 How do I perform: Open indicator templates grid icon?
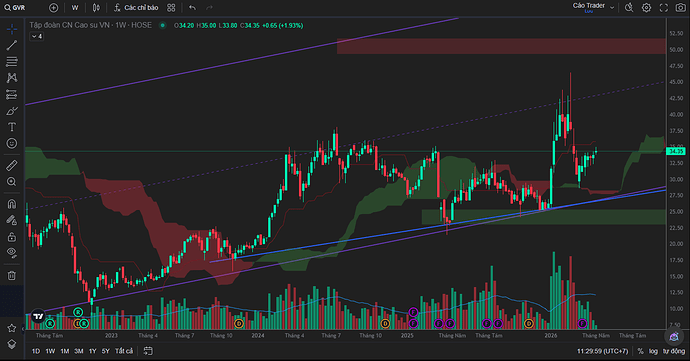171,8
